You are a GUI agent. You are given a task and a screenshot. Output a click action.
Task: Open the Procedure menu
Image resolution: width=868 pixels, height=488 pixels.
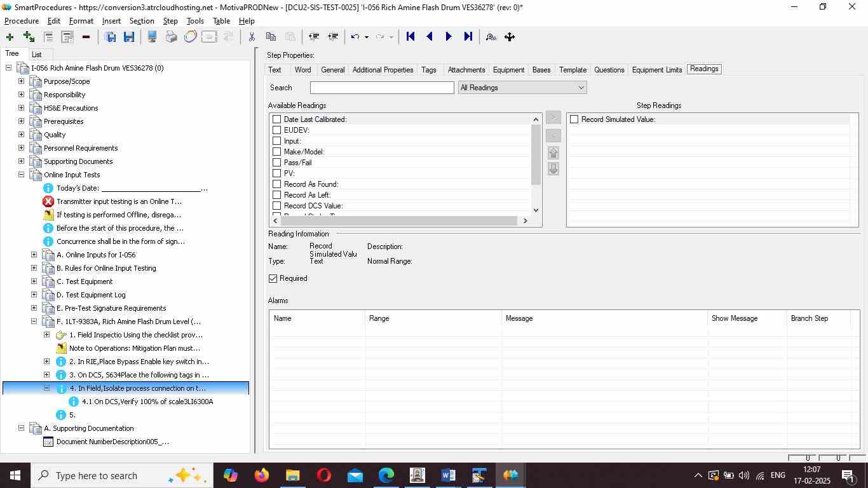(x=22, y=21)
